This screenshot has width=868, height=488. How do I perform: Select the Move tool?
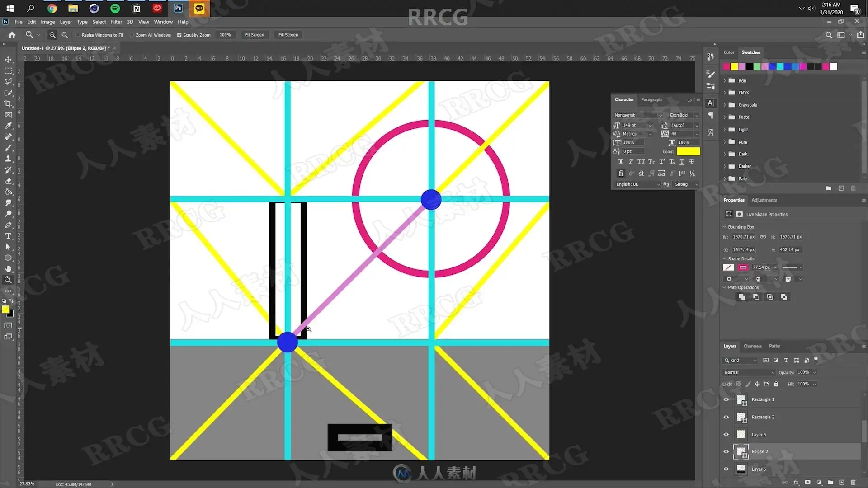[x=8, y=60]
